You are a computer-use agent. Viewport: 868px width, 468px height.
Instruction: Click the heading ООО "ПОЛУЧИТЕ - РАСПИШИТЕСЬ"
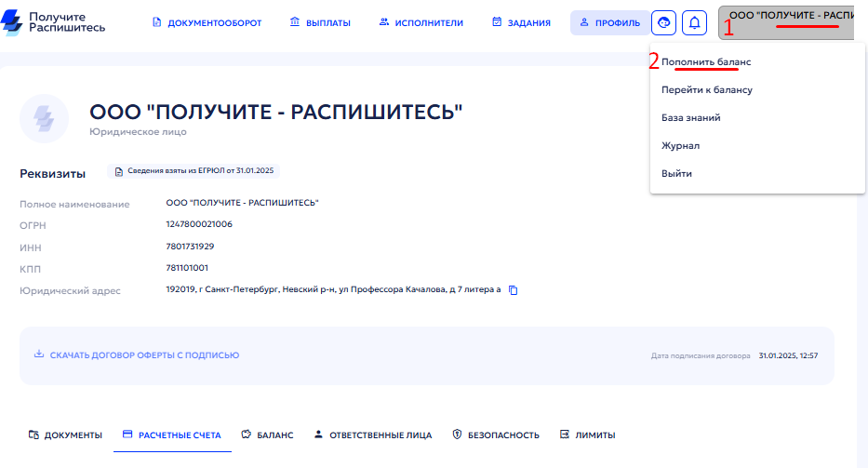point(275,112)
